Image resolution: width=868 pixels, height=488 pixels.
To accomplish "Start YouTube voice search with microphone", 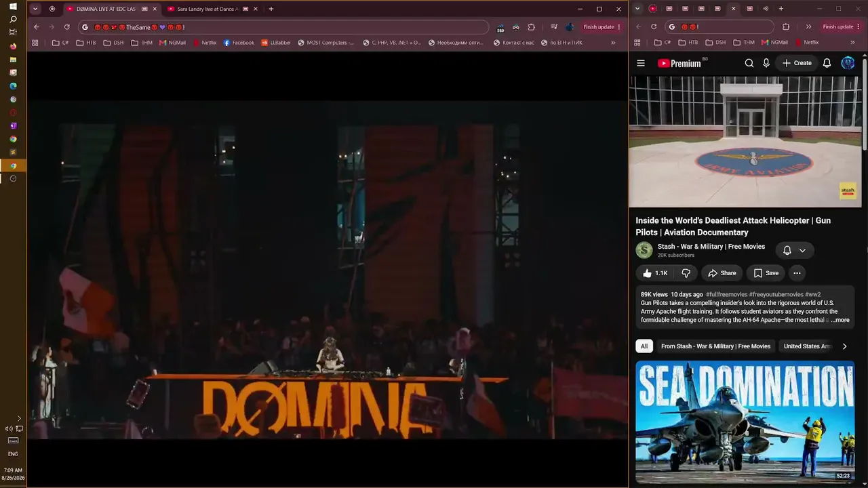I will [766, 63].
